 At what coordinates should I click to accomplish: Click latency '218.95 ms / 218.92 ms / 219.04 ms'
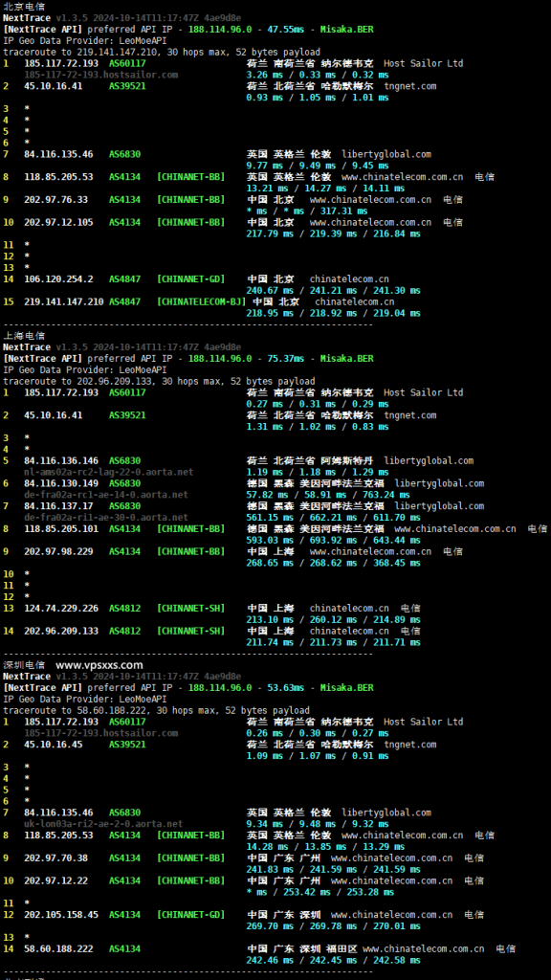point(334,313)
